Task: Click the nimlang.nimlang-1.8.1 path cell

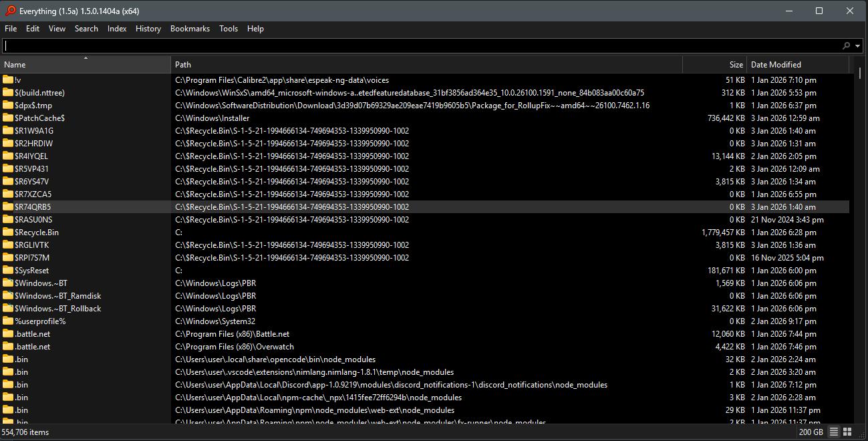Action: click(x=314, y=372)
